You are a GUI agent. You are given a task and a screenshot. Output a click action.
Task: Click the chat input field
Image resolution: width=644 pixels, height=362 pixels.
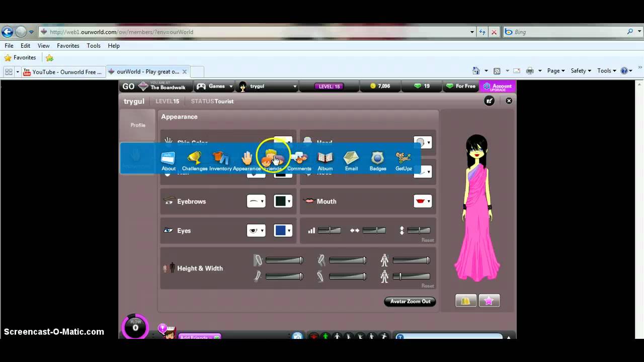pos(449,336)
